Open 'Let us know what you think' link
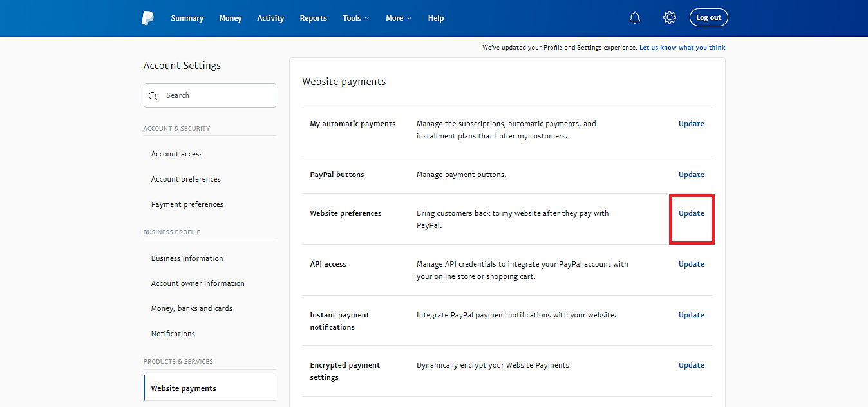The width and height of the screenshot is (868, 407). [682, 47]
